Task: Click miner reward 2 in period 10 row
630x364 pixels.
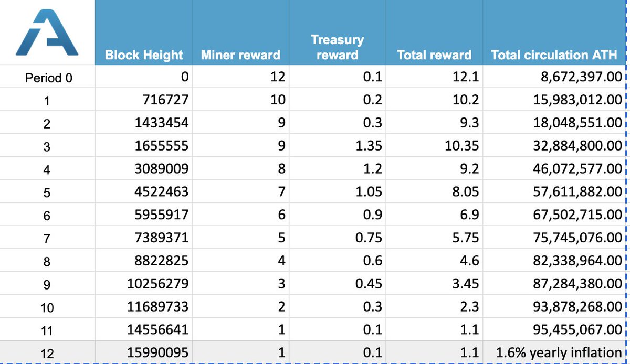Action: coord(240,307)
